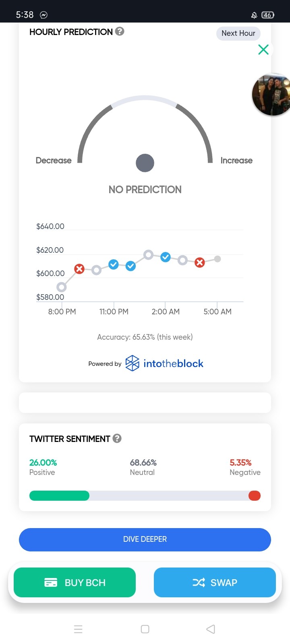Open Android recent apps menu icon
290x644 pixels.
coord(78,629)
